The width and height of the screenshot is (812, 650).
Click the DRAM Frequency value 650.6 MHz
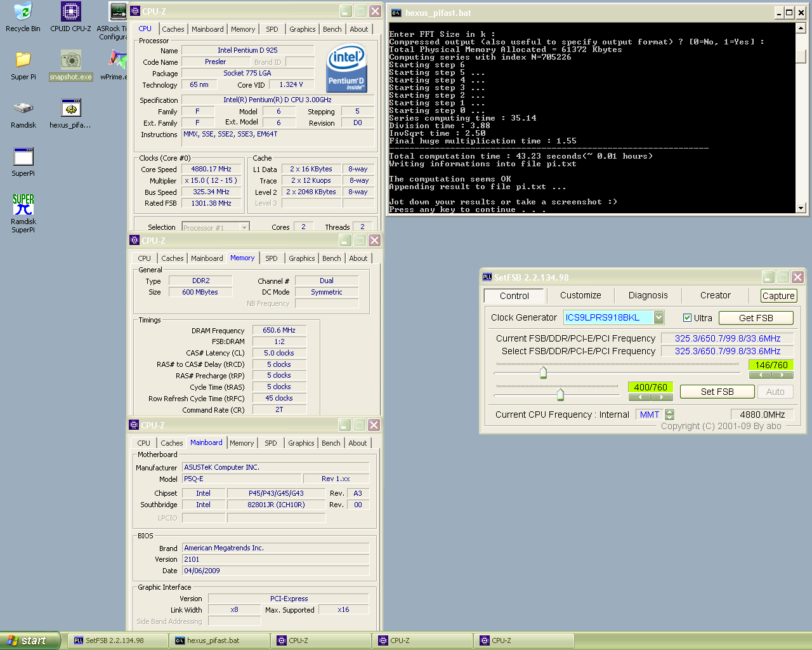[279, 330]
